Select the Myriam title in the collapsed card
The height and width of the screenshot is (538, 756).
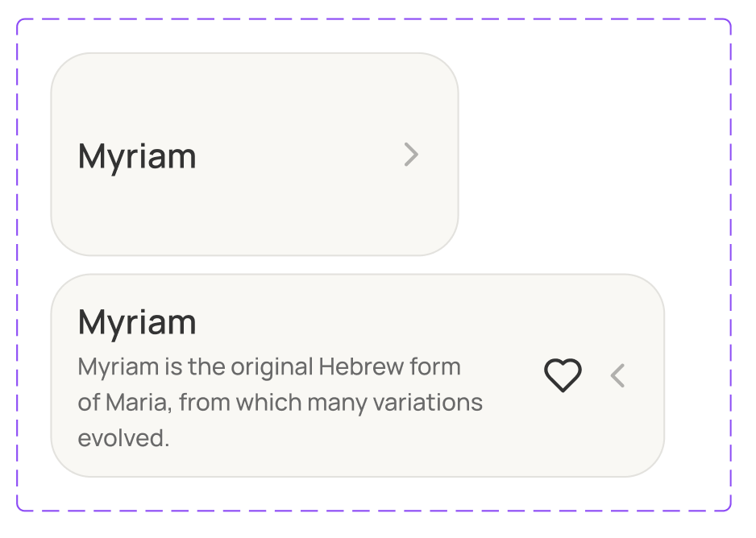click(137, 155)
